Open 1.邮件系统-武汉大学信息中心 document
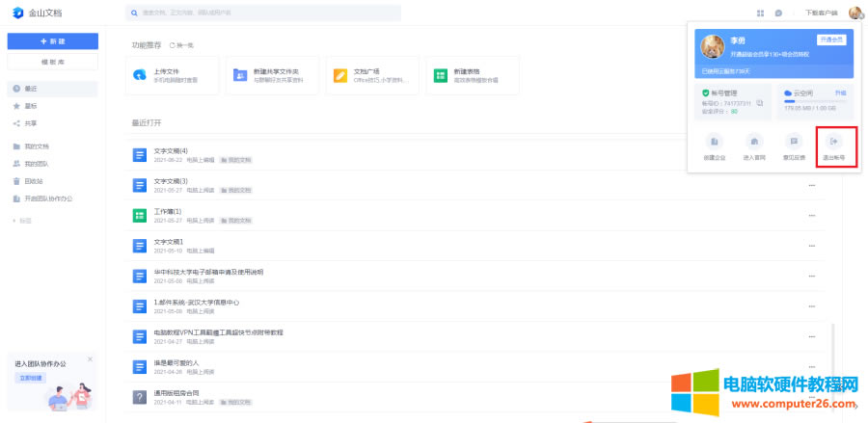Viewport: 868px width, 423px height. point(197,303)
